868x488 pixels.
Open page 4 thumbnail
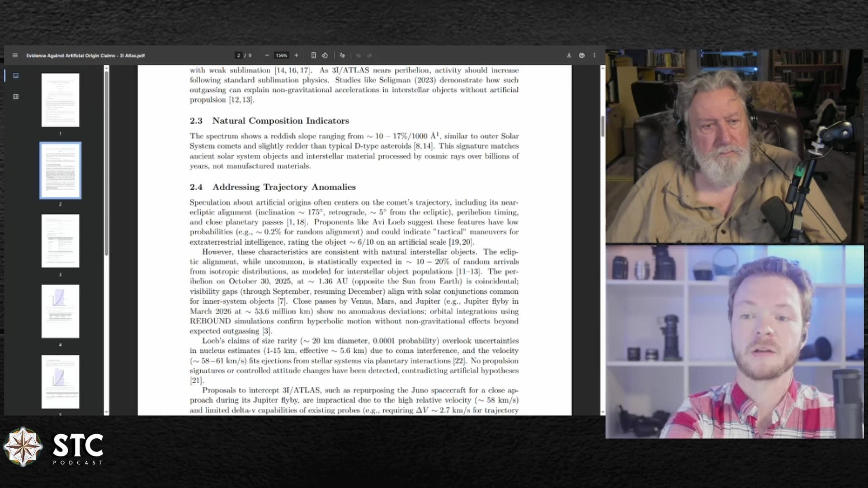click(60, 311)
